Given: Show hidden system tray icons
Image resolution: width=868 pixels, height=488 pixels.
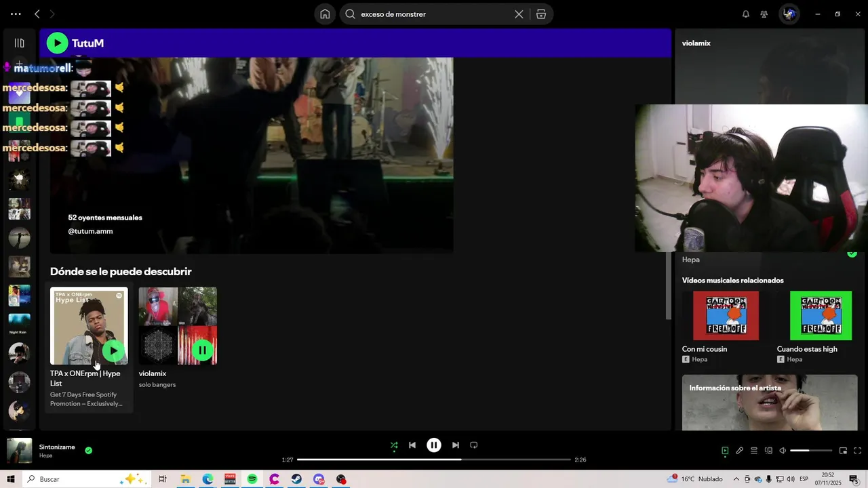Looking at the screenshot, I should (x=736, y=479).
